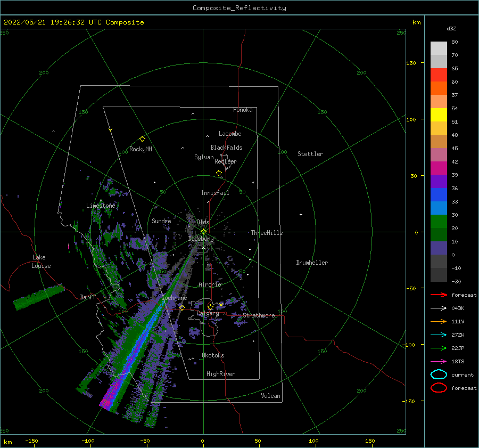Viewport: 479px width, 448px height.
Task: Click the Banff label
Action: pos(88,297)
